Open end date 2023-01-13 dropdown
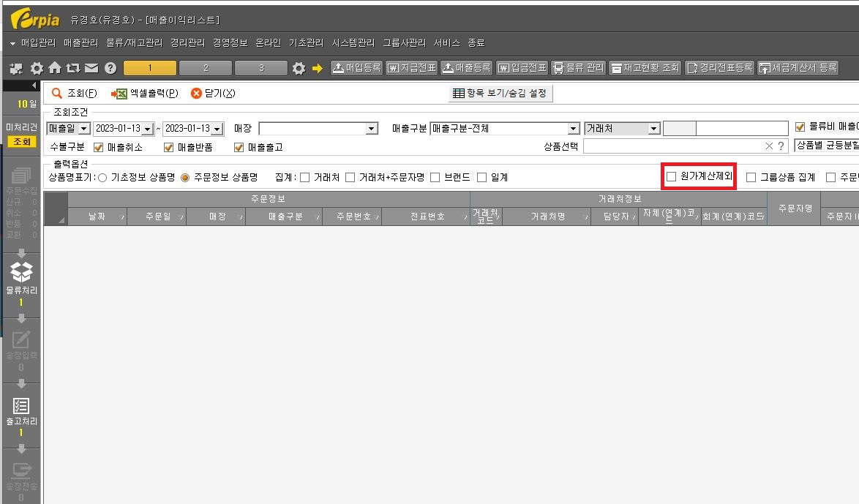Screen dimensions: 859x504 coord(217,129)
